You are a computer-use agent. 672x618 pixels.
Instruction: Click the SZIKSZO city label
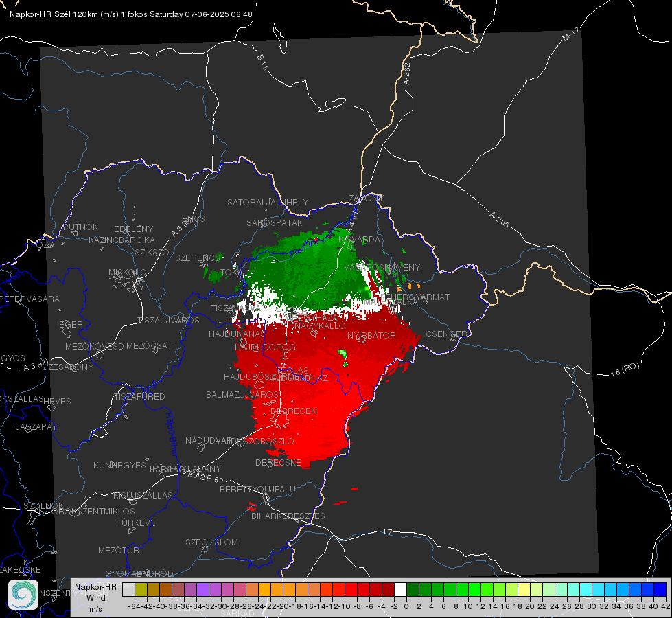[152, 252]
